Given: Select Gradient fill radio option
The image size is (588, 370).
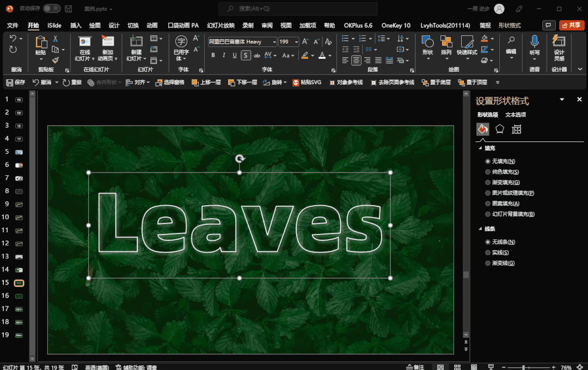Looking at the screenshot, I should point(487,182).
